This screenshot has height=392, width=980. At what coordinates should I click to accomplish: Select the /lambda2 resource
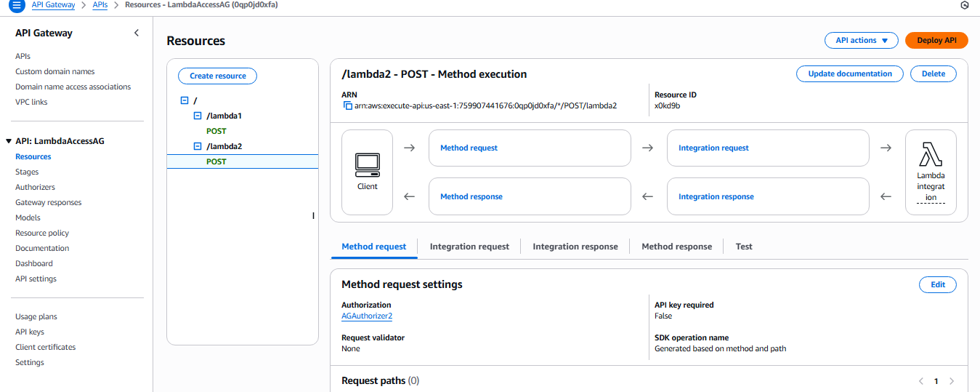[x=224, y=146]
